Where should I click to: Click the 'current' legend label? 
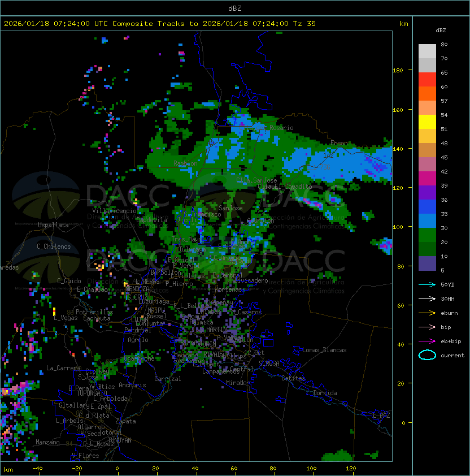tap(452, 356)
